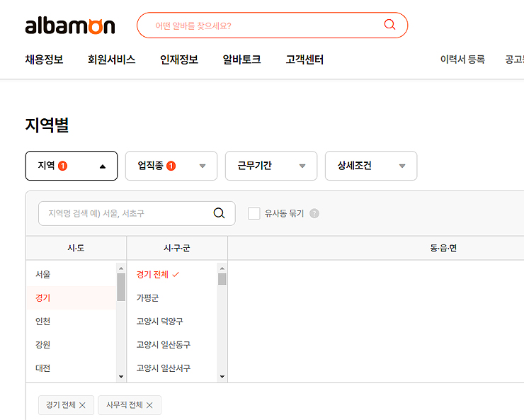Remove the 경기 전체 tag
This screenshot has height=420, width=524.
pyautogui.click(x=83, y=405)
